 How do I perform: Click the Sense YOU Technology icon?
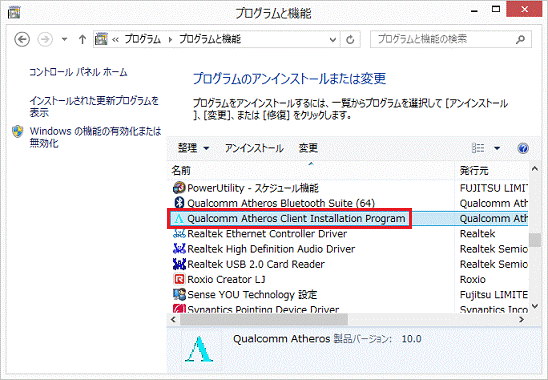[179, 294]
